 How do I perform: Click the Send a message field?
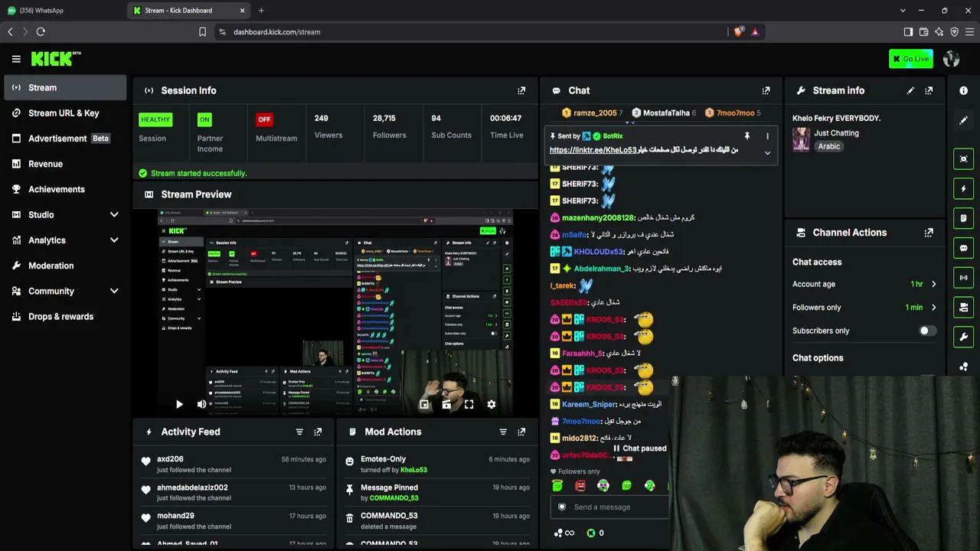(x=611, y=507)
